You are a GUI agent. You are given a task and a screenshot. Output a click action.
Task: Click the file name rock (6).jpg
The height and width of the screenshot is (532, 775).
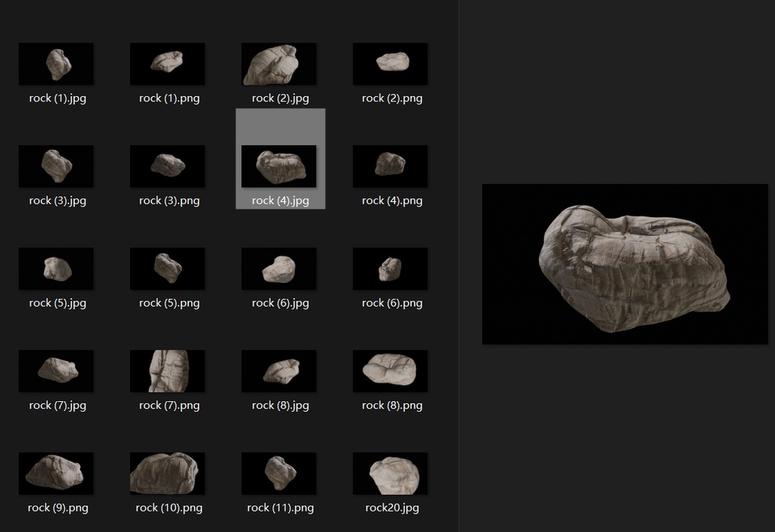(x=280, y=303)
